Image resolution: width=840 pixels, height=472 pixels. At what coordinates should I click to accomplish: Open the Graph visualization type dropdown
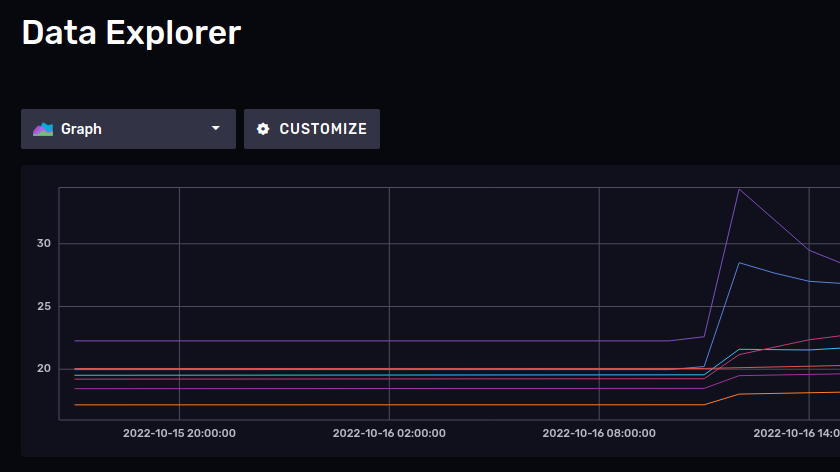coord(128,129)
